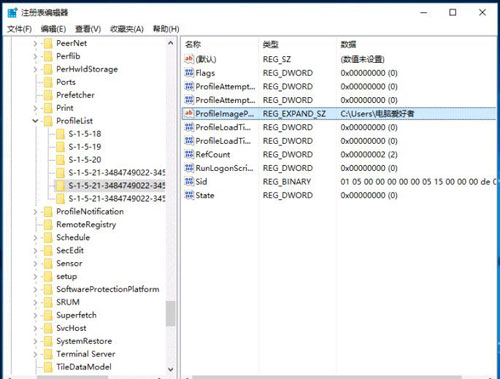
Task: Click the State DWORD value icon
Action: [189, 195]
